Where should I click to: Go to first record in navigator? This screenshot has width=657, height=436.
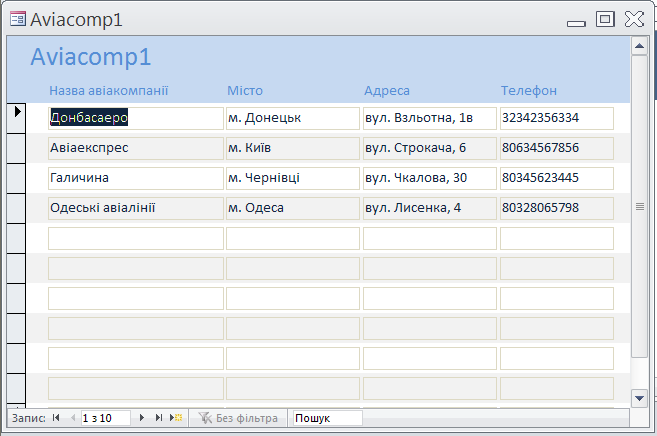[x=56, y=418]
